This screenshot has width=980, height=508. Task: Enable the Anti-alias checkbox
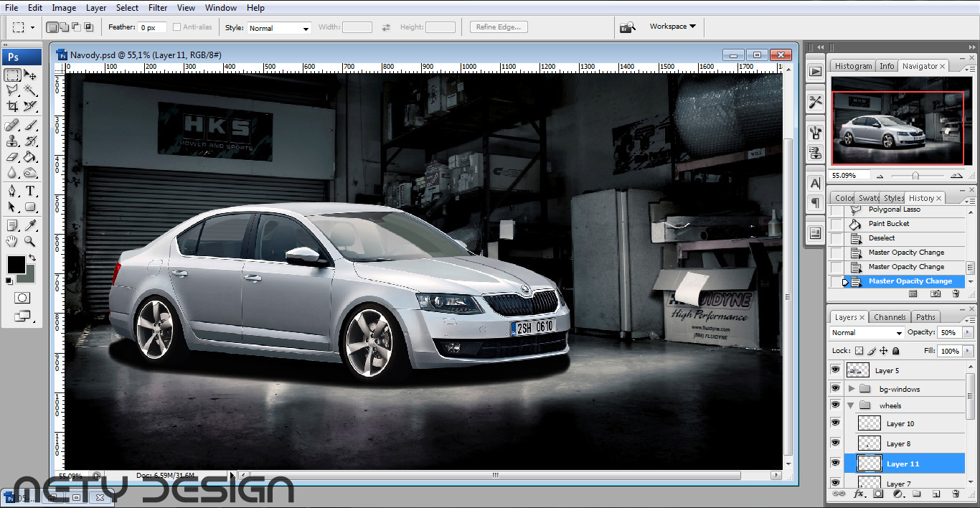tap(176, 27)
